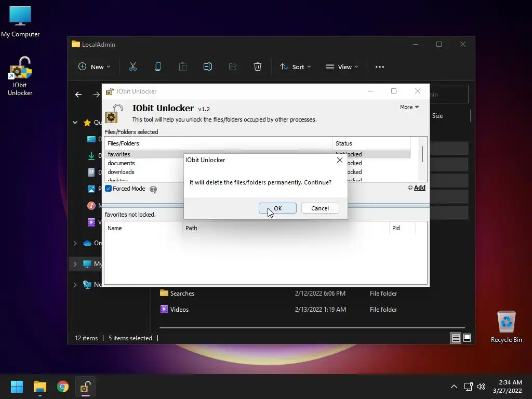This screenshot has width=532, height=399.
Task: Maximize the IObit Unlocker window
Action: (x=394, y=91)
